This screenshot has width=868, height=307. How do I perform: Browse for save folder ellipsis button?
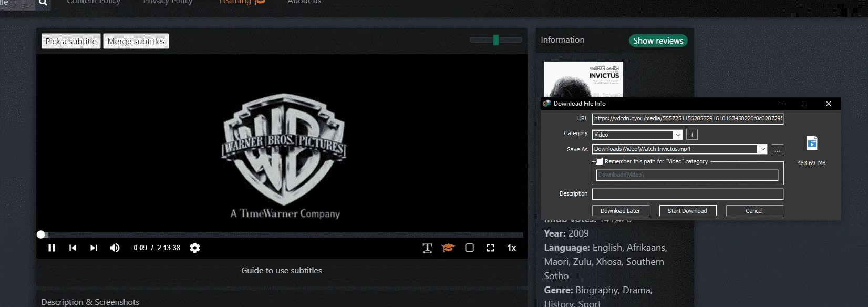[777, 150]
